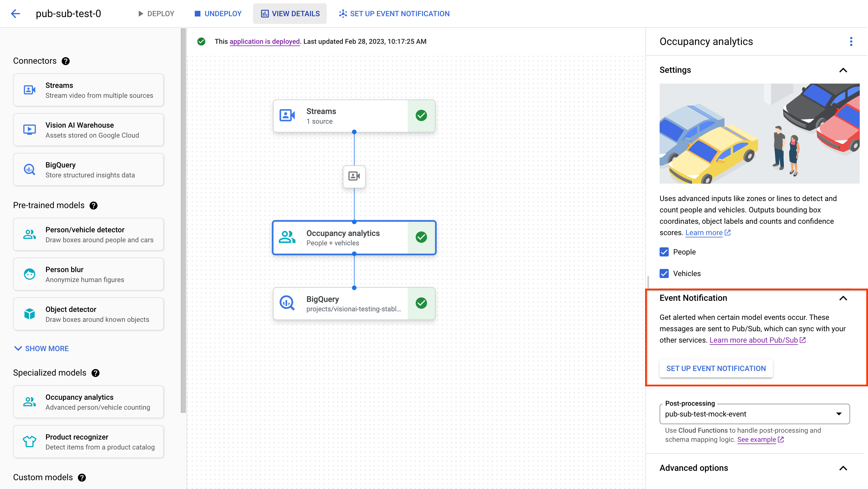Screen dimensions: 868x489
Task: Click the BigQuery connector icon
Action: [x=29, y=169]
